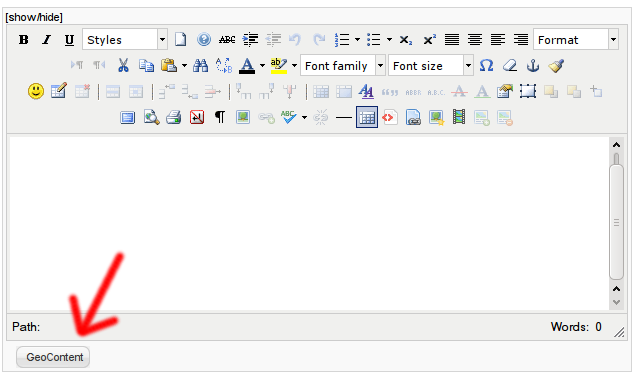
Task: Remove formatting with eraser icon
Action: click(x=509, y=65)
